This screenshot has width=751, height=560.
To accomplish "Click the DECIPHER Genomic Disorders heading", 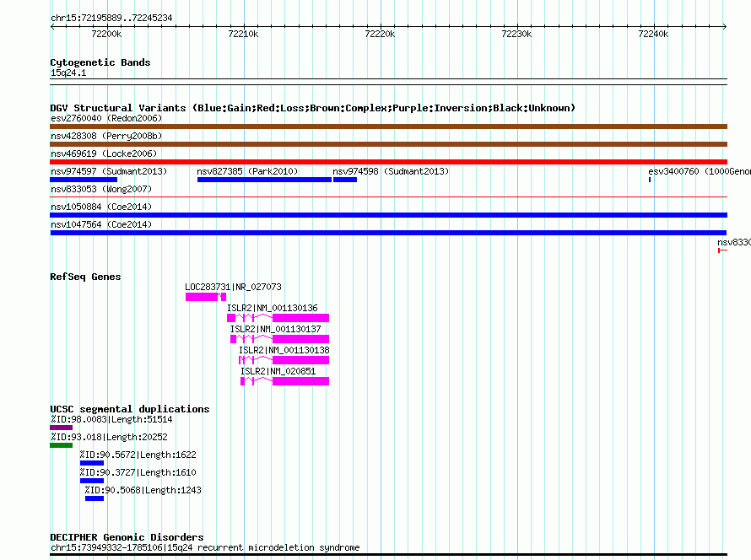I will coord(127,537).
